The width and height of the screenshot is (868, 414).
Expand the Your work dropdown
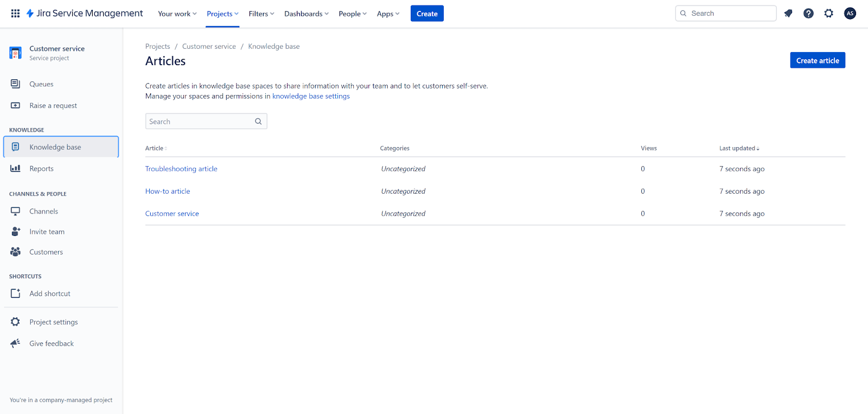pos(177,14)
